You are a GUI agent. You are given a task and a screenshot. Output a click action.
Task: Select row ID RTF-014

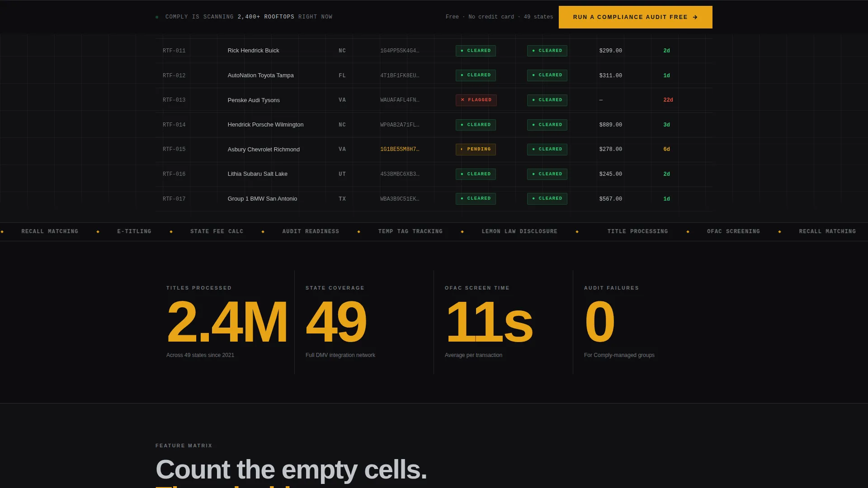[x=174, y=125]
